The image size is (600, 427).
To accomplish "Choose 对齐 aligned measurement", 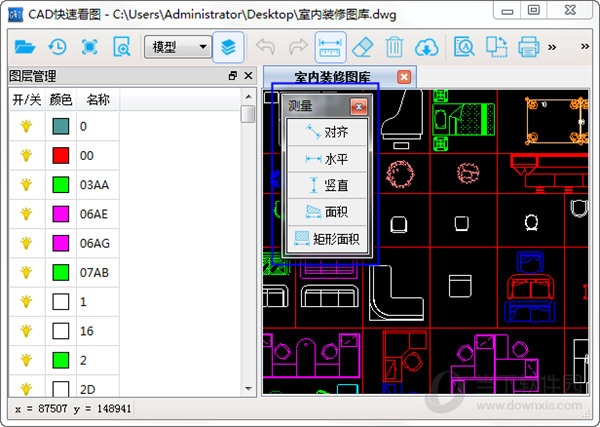I will point(327,132).
